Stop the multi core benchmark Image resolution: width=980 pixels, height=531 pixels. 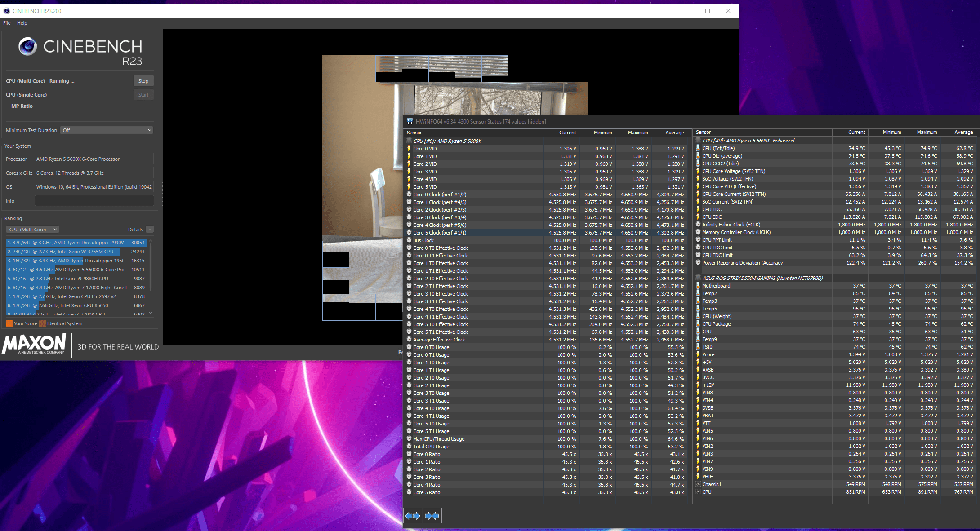[143, 81]
